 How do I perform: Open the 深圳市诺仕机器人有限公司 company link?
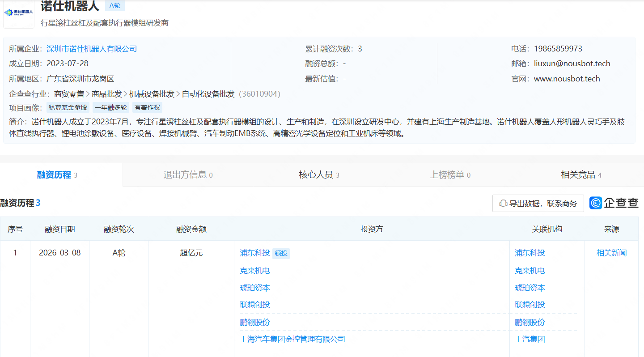coord(92,49)
